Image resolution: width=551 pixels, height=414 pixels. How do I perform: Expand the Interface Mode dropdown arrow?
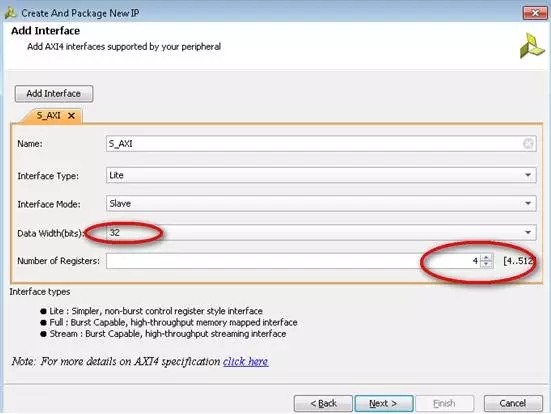pos(528,203)
